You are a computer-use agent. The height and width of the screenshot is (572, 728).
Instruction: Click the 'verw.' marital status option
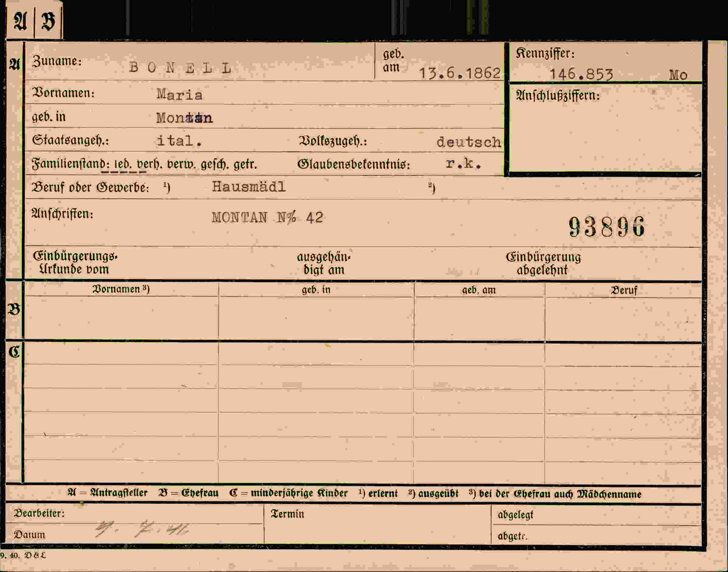(181, 164)
